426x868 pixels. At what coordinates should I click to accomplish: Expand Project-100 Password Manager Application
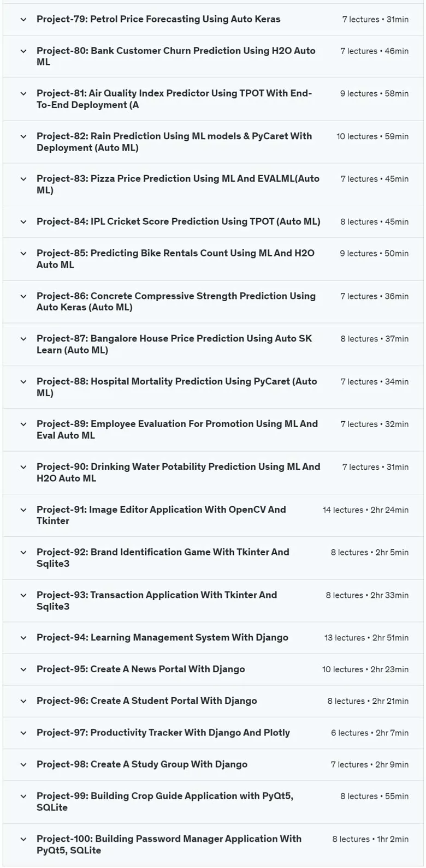click(x=213, y=845)
